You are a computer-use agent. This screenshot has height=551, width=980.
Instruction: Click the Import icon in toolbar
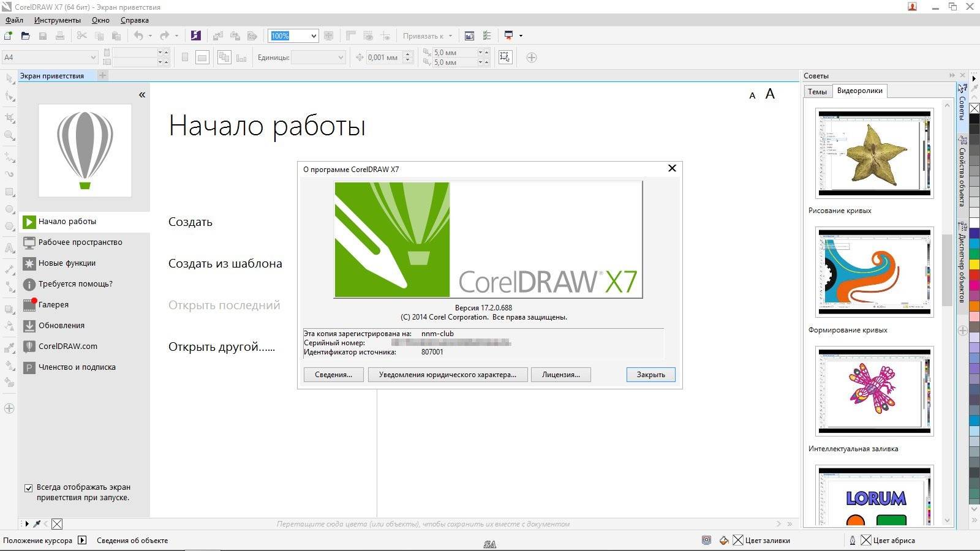point(217,36)
